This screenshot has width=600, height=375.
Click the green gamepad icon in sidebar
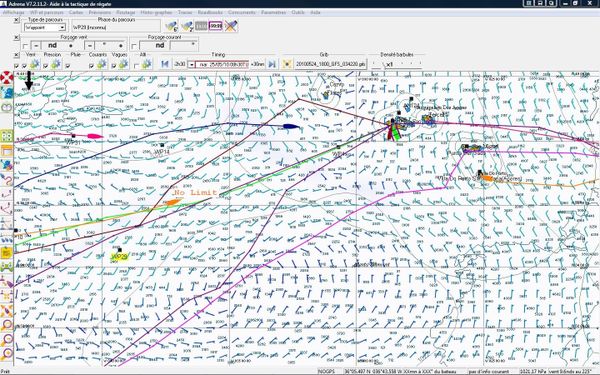[x=7, y=267]
